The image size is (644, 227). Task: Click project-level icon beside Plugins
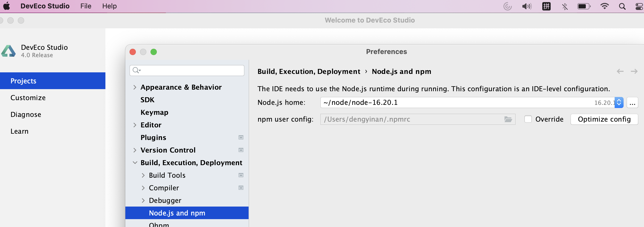241,137
